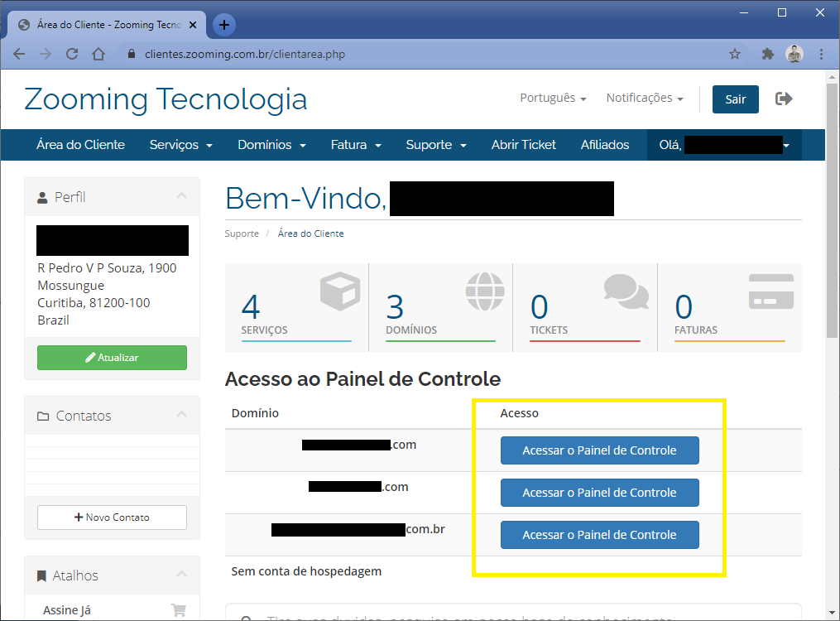Viewport: 840px width, 621px height.
Task: Click the browser forward arrow
Action: tap(46, 54)
